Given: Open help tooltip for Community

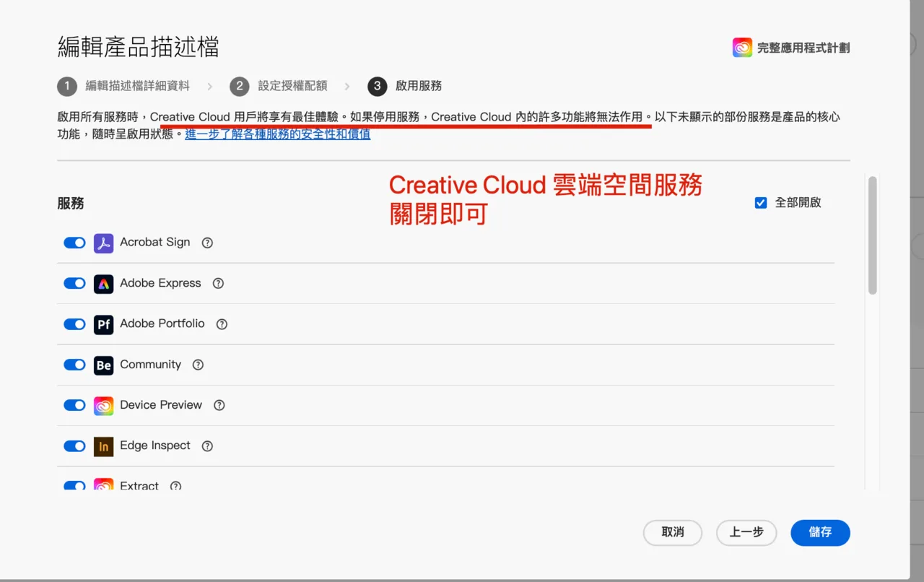Looking at the screenshot, I should coord(198,365).
